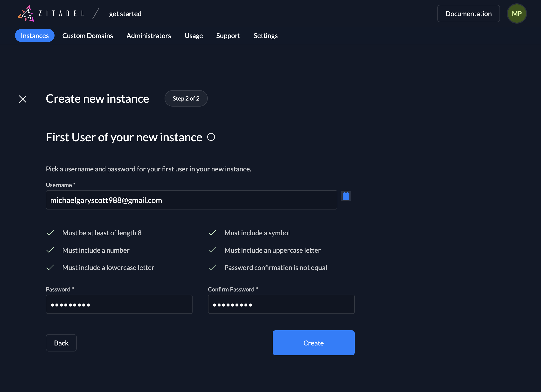Click checkmark beside length 8 requirement

point(50,233)
